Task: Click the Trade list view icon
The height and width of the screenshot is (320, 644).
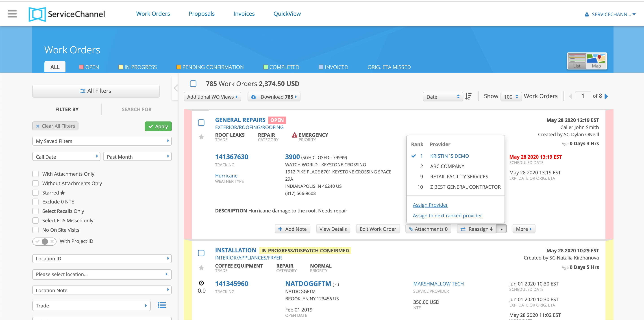Action: pyautogui.click(x=161, y=305)
